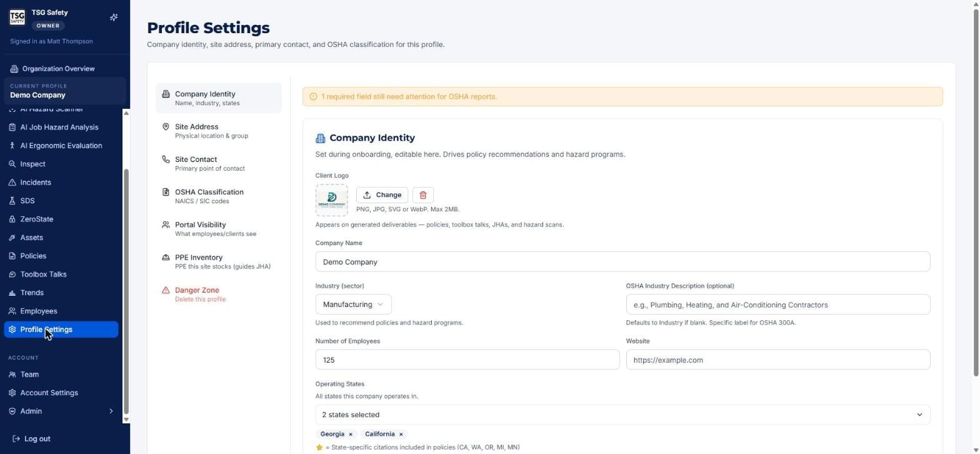The height and width of the screenshot is (454, 980).
Task: Delete the client logo with trash icon
Action: pos(423,195)
